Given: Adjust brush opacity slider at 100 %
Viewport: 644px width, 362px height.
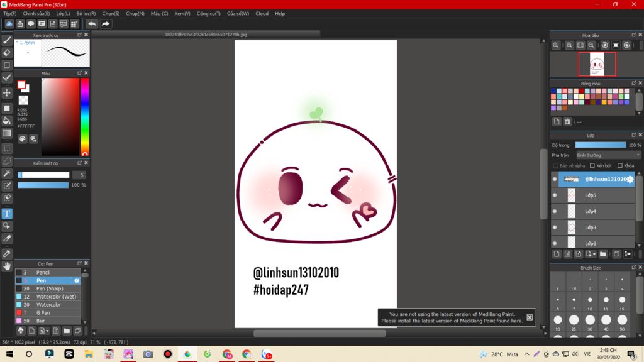Looking at the screenshot, I should [x=43, y=185].
